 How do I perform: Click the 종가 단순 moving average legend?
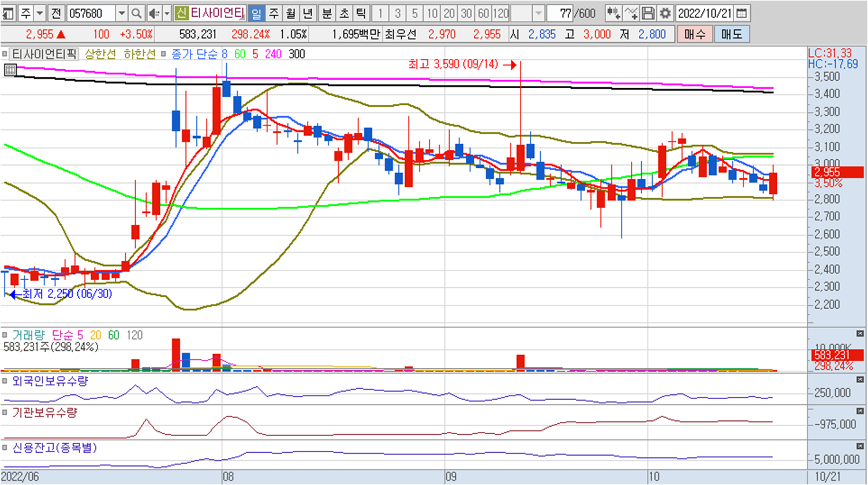click(x=194, y=54)
